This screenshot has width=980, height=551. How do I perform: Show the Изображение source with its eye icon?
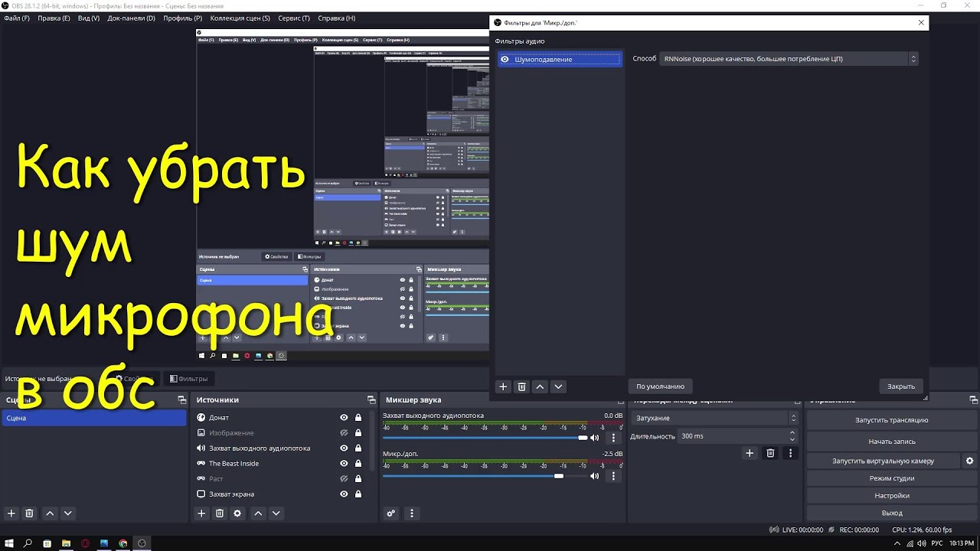[344, 432]
